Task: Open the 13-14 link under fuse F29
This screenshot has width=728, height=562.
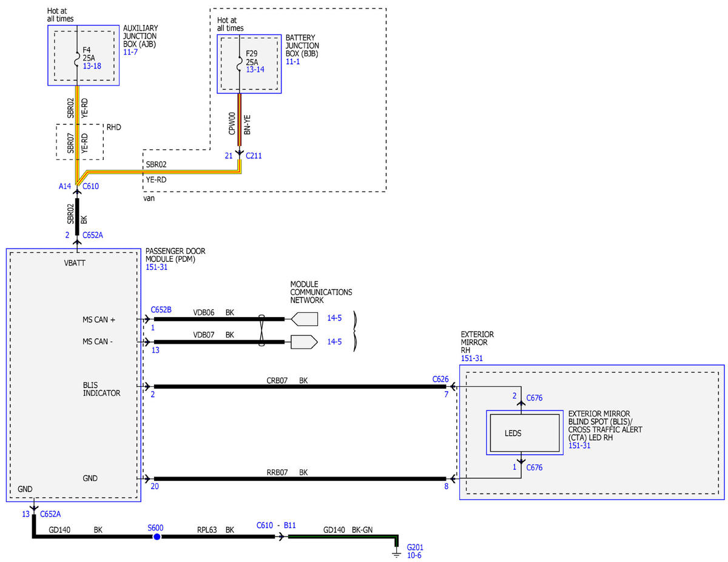Action: click(x=255, y=70)
